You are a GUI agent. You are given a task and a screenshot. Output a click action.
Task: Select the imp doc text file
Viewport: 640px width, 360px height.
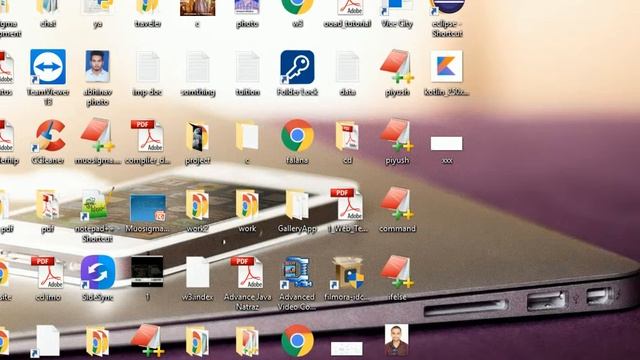tap(147, 67)
